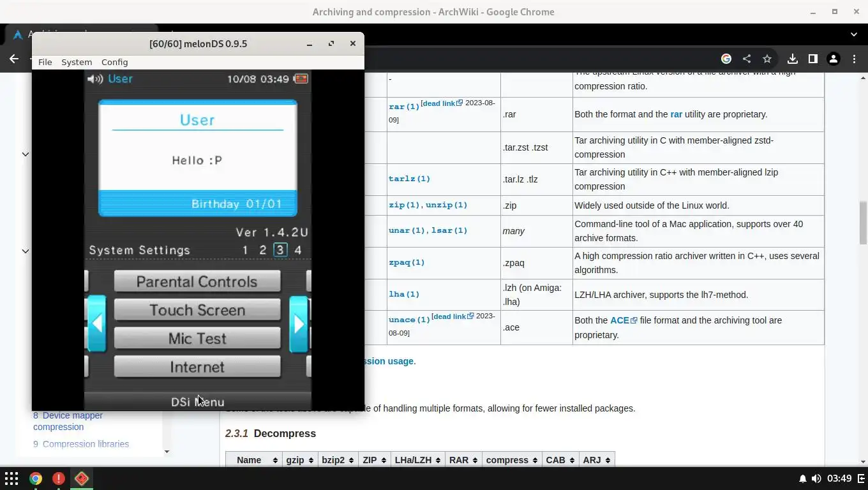
Task: Switch to System Settings page 4
Action: pyautogui.click(x=297, y=250)
